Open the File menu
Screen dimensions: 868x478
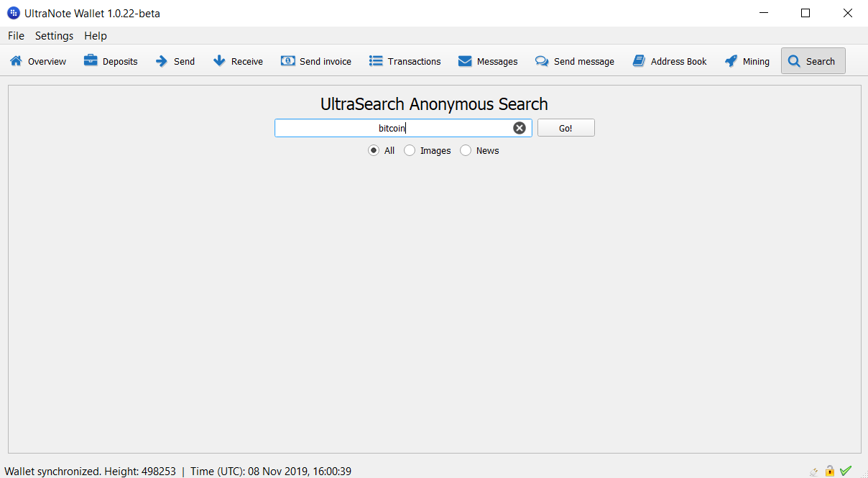tap(16, 36)
